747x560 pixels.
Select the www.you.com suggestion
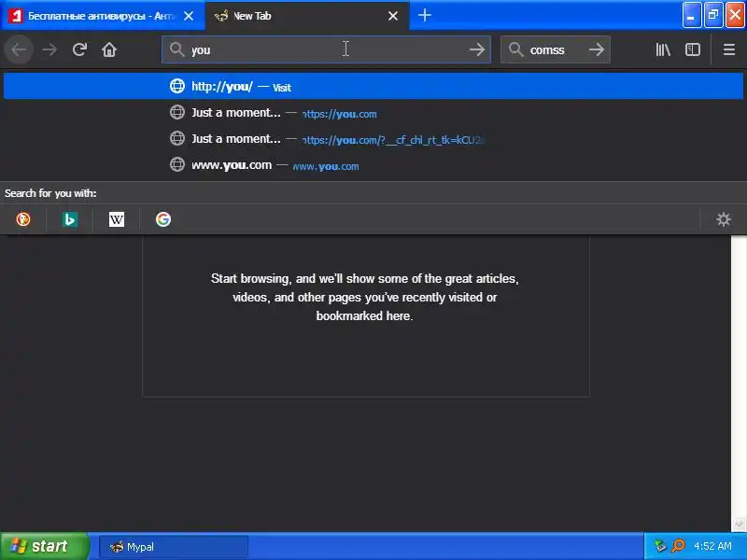pyautogui.click(x=373, y=165)
